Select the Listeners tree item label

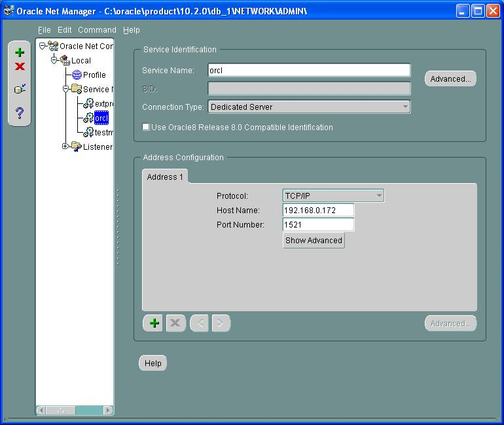(x=98, y=146)
